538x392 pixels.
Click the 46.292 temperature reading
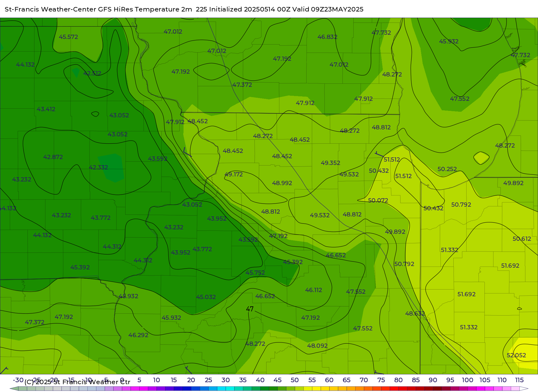coord(138,335)
